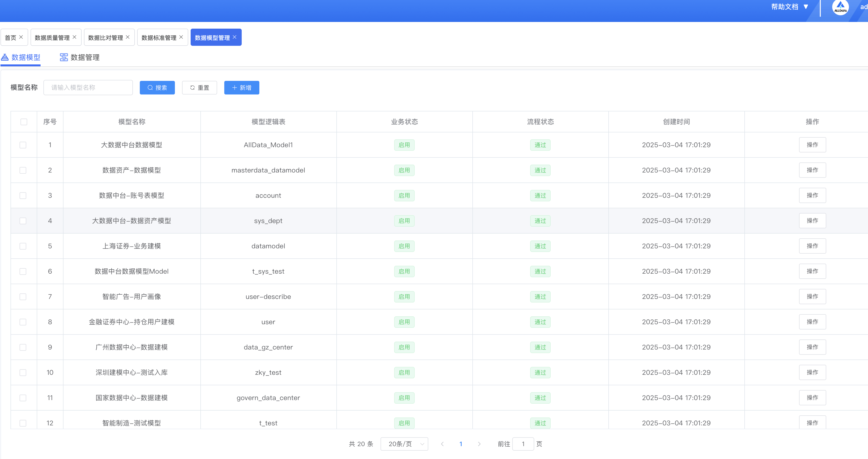
Task: Close the 数据标准管理 tab X icon
Action: [181, 37]
